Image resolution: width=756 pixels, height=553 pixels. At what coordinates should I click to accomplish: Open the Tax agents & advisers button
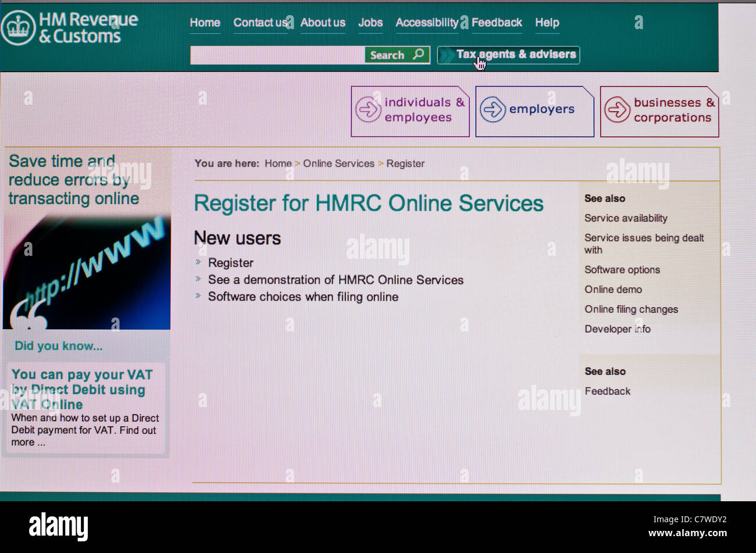(x=508, y=55)
